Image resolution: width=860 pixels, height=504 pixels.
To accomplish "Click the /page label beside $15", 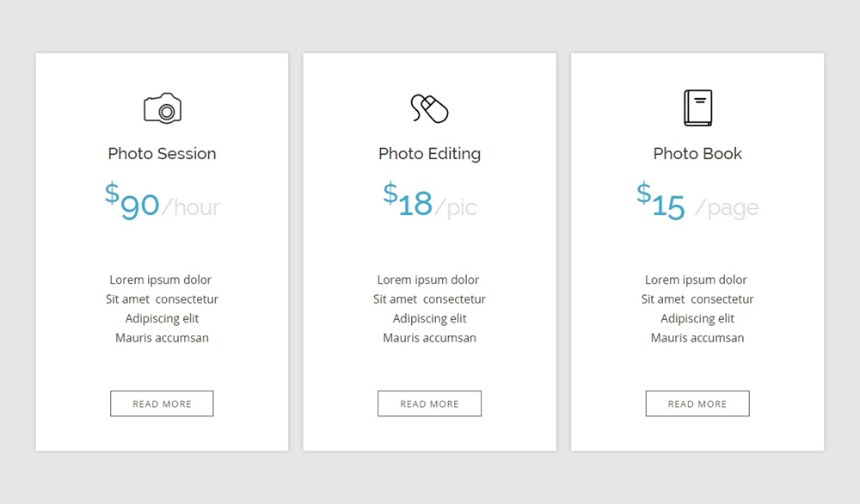I will tap(727, 208).
